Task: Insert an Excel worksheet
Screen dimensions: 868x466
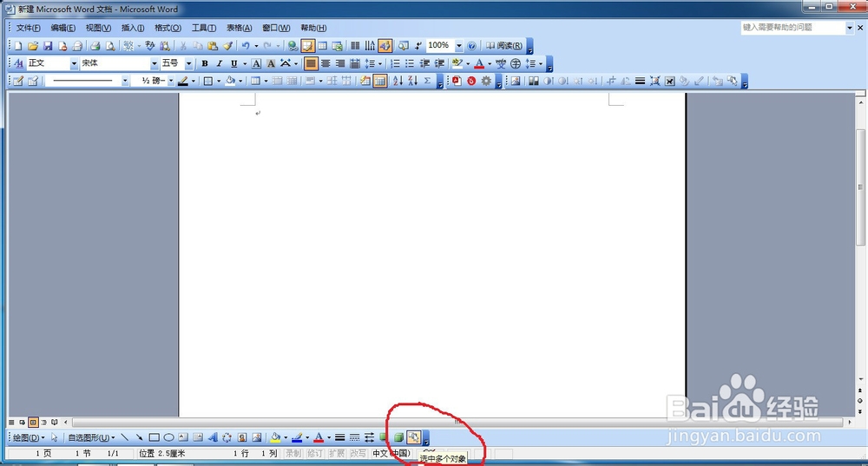Action: point(337,46)
